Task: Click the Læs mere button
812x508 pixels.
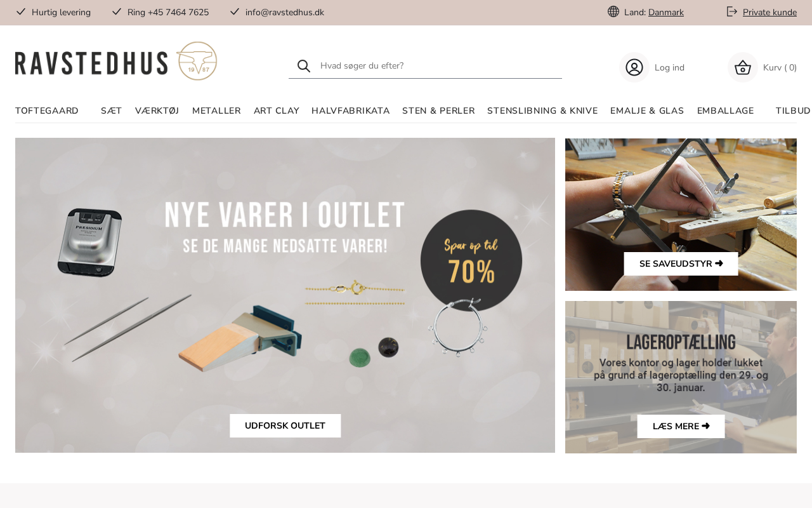Action: (x=681, y=426)
